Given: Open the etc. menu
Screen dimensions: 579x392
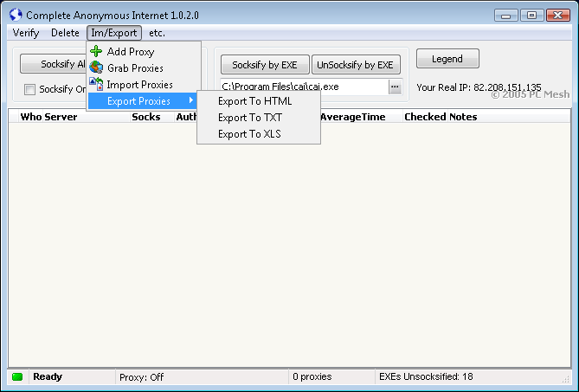Looking at the screenshot, I should [x=157, y=33].
